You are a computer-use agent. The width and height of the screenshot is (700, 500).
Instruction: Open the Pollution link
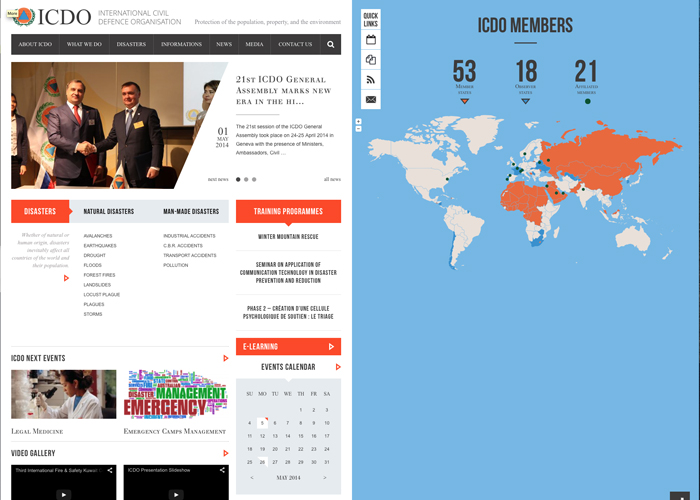[x=175, y=265]
